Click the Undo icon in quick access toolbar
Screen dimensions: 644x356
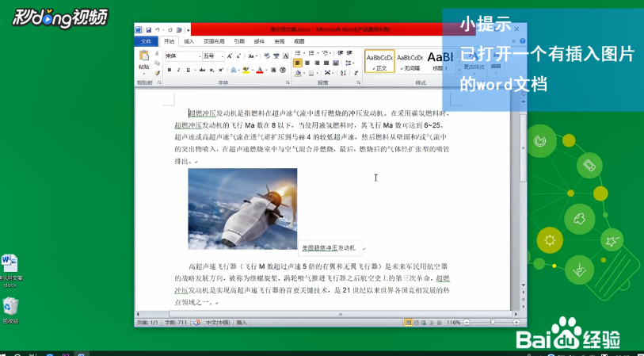tap(158, 30)
